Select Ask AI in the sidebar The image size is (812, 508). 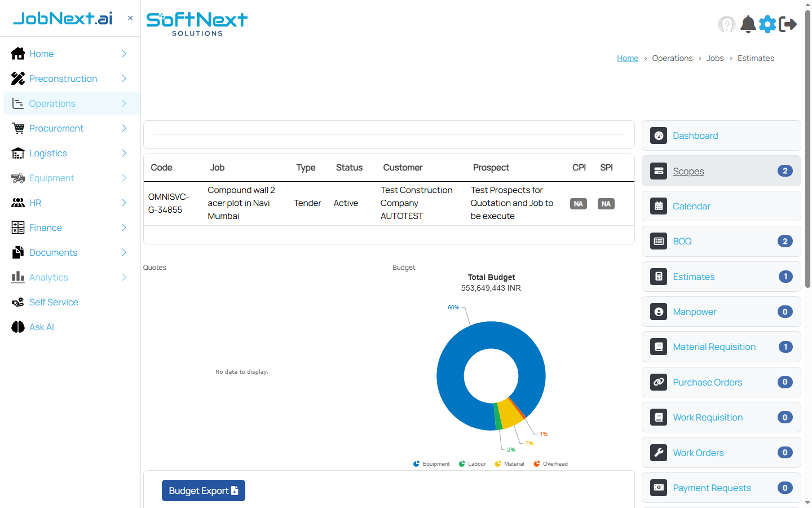40,327
